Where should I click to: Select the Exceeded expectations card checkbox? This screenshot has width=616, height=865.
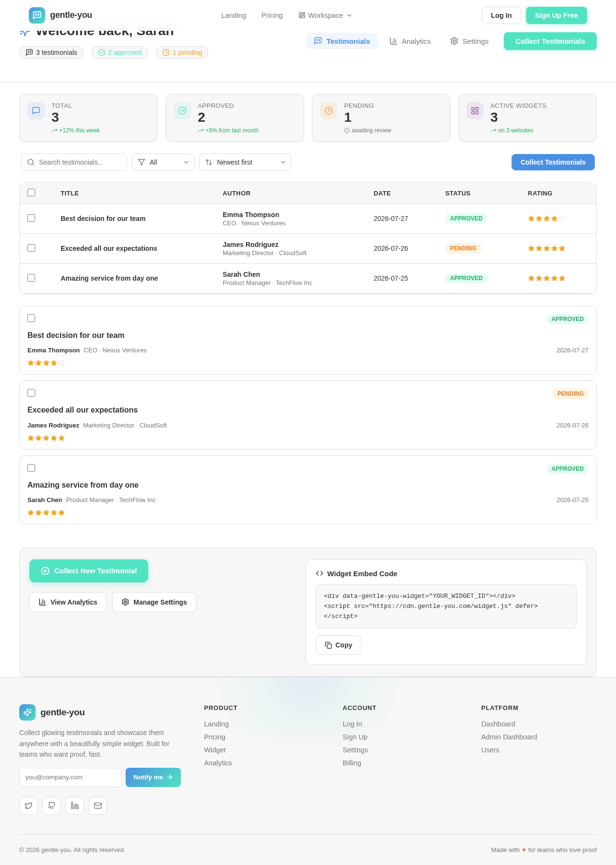[31, 393]
